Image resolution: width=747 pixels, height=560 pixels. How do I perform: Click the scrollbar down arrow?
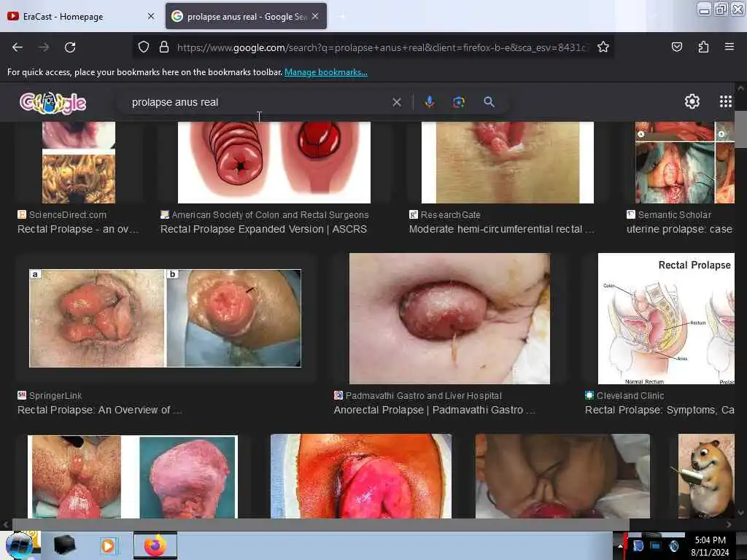coord(740,513)
